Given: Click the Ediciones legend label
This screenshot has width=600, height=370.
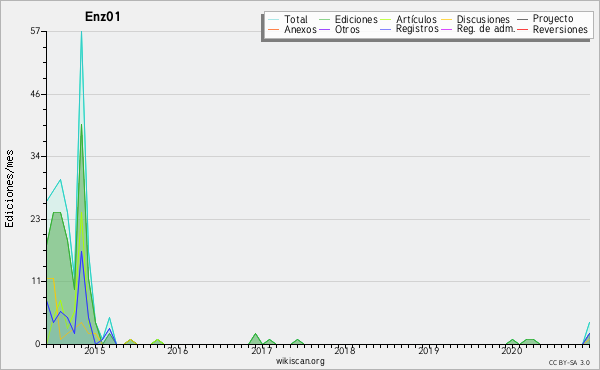Looking at the screenshot, I should pyautogui.click(x=356, y=19).
